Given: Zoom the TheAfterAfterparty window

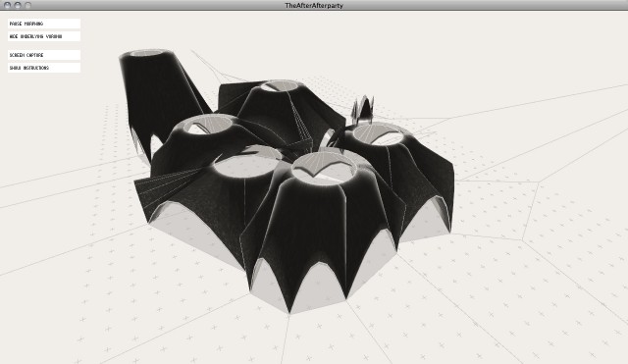Looking at the screenshot, I should tap(27, 5).
